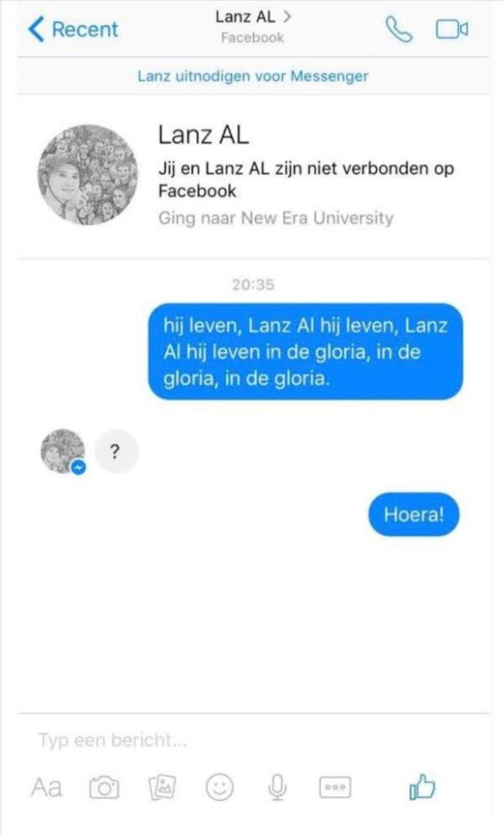Tap the small avatar beside the '?' message
Screen dimensions: 504x835
pyautogui.click(x=63, y=452)
